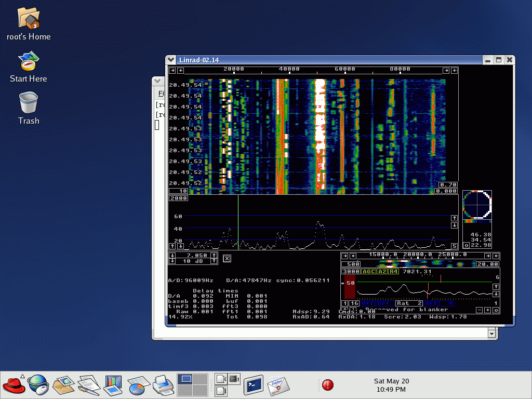Image resolution: width=532 pixels, height=399 pixels.
Task: Increase the 10 dB gain with its up arrow
Action: pos(214,261)
